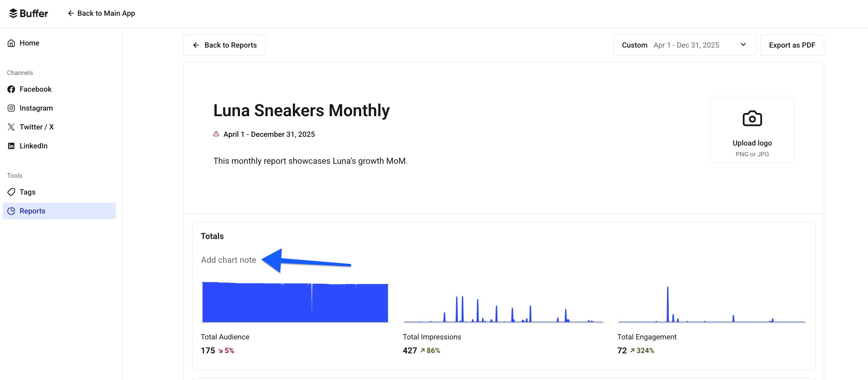Open the Instagram channel via its icon
This screenshot has height=380, width=868.
click(11, 108)
